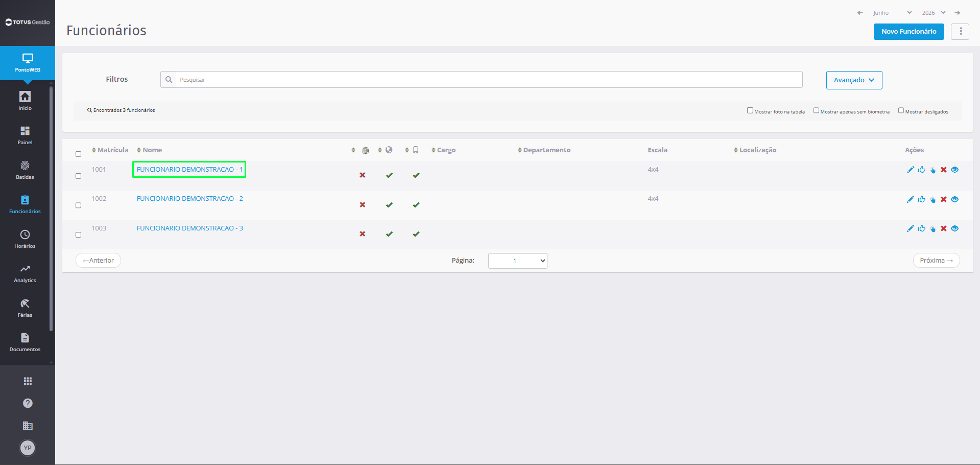The image size is (980, 465).
Task: Open the Página number dropdown
Action: tap(517, 261)
